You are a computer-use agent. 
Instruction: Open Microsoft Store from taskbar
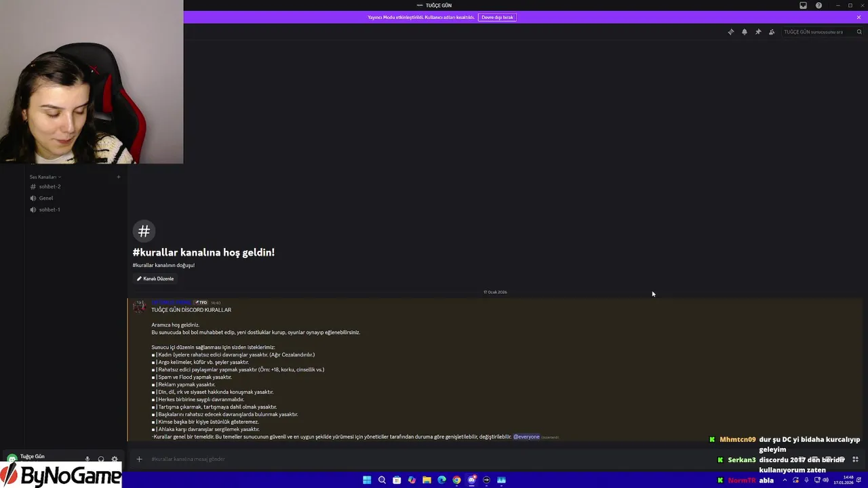point(397,480)
